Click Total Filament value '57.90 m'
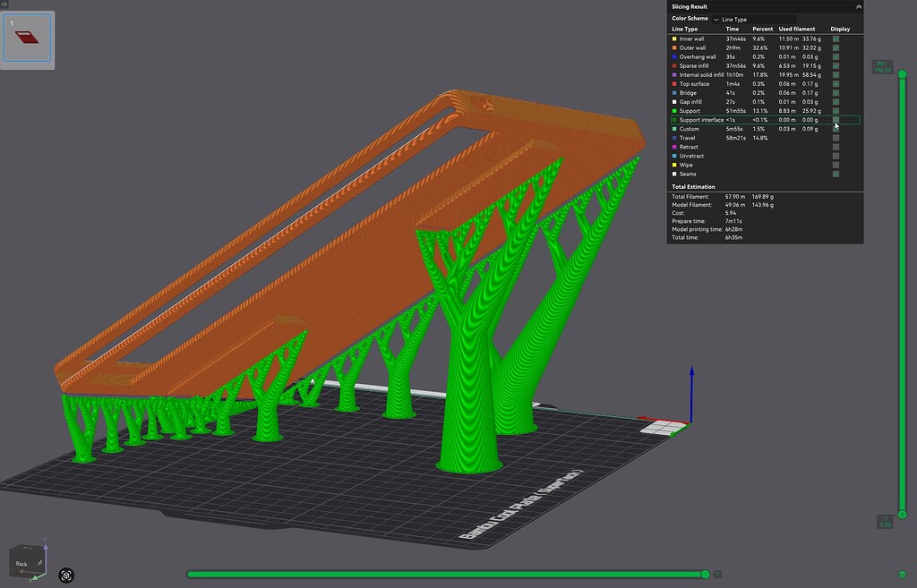 [x=735, y=197]
